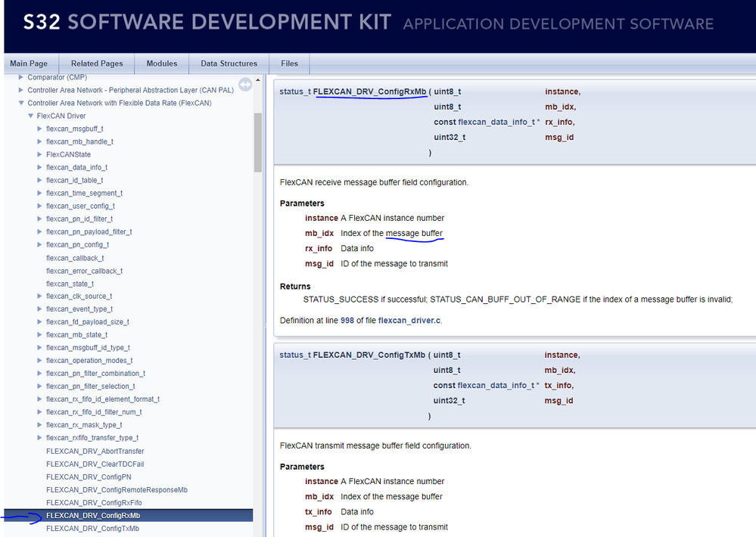This screenshot has width=756, height=537.
Task: Expand the flexcan_pn_payload_filter_t node arrow
Action: (39, 232)
